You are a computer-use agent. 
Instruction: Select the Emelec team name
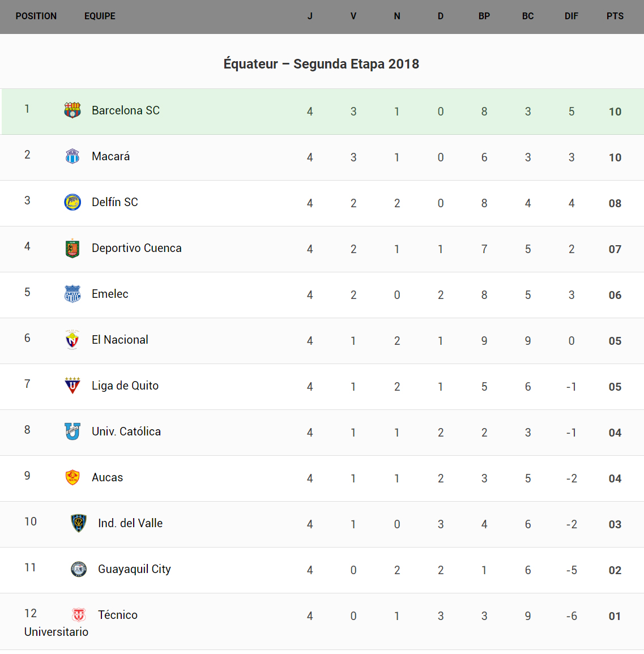click(x=110, y=294)
